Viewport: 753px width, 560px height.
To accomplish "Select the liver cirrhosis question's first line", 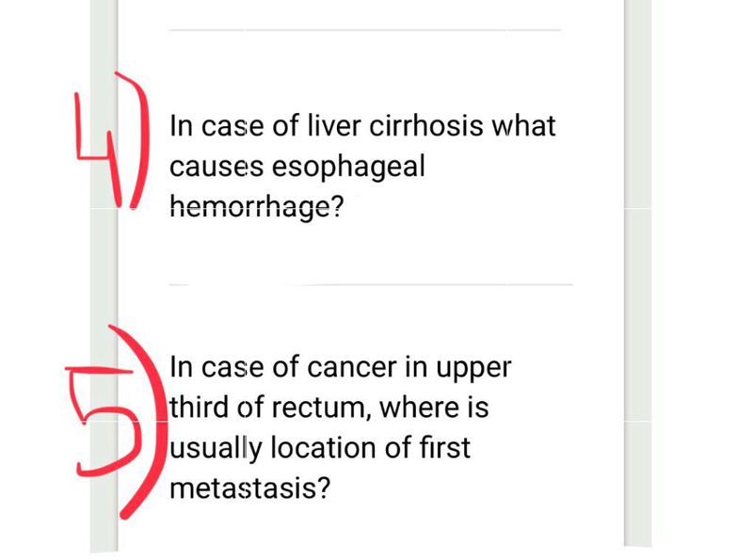I will coord(362,126).
